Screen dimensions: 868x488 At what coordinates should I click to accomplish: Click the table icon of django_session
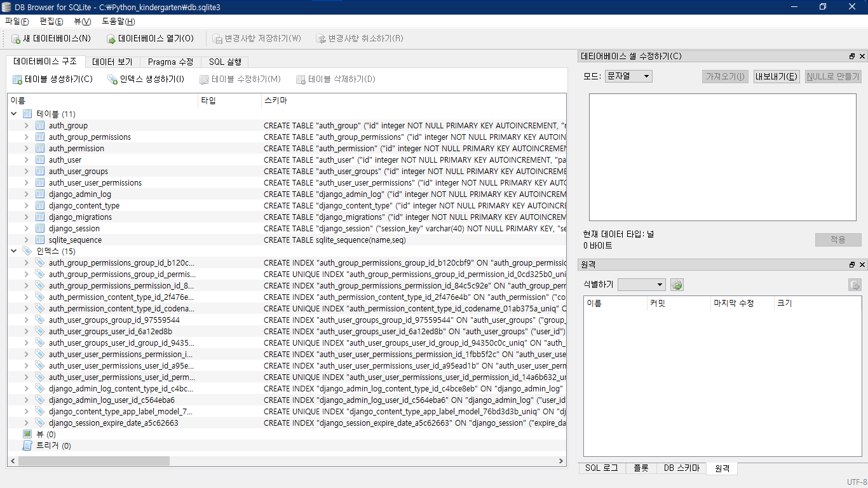pyautogui.click(x=40, y=228)
